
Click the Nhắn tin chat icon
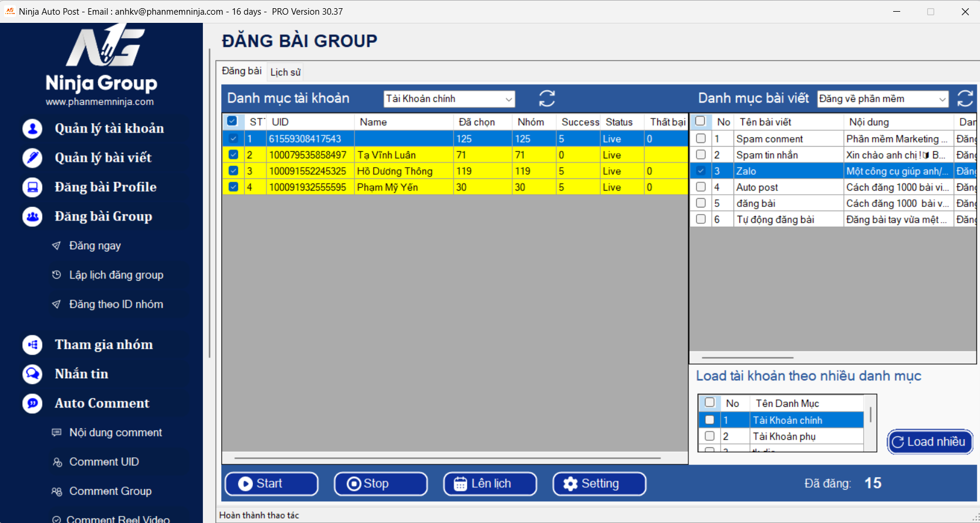point(32,374)
